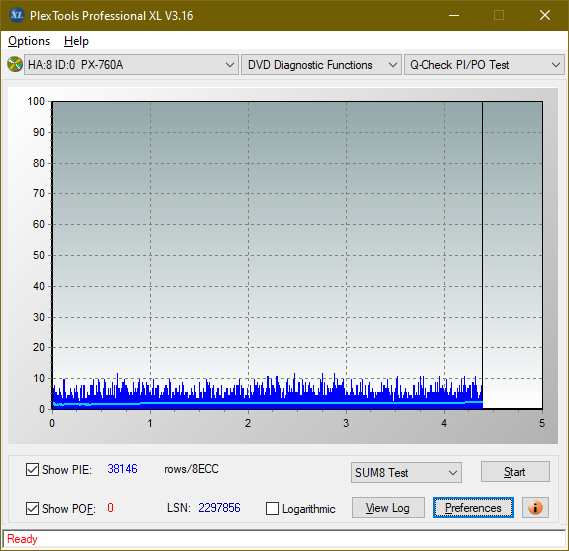The image size is (569, 551).
Task: Click the Ready status bar text
Action: [22, 539]
